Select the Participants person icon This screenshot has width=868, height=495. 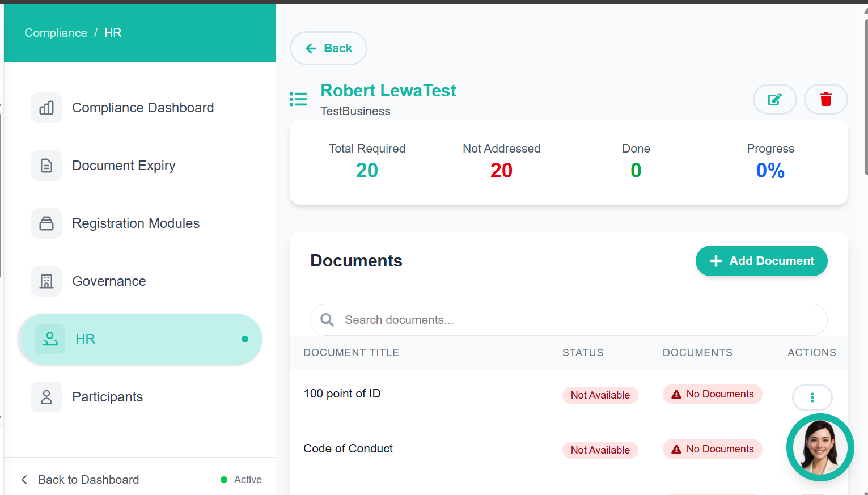pos(46,397)
